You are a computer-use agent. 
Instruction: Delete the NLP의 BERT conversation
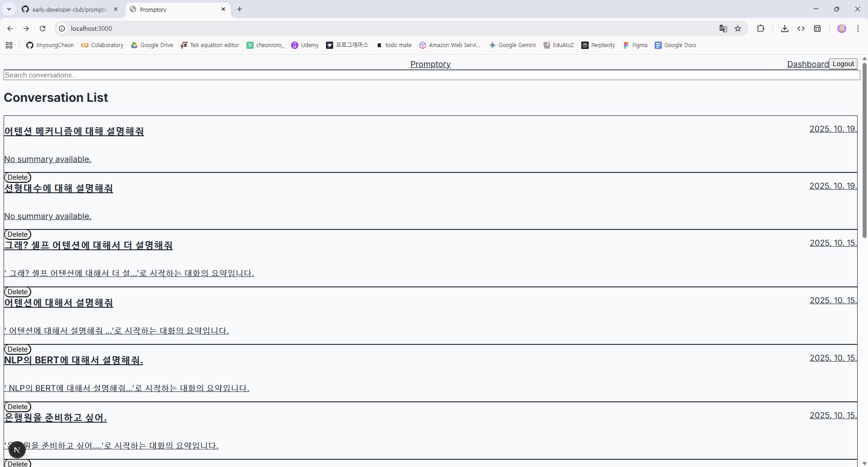pos(18,407)
